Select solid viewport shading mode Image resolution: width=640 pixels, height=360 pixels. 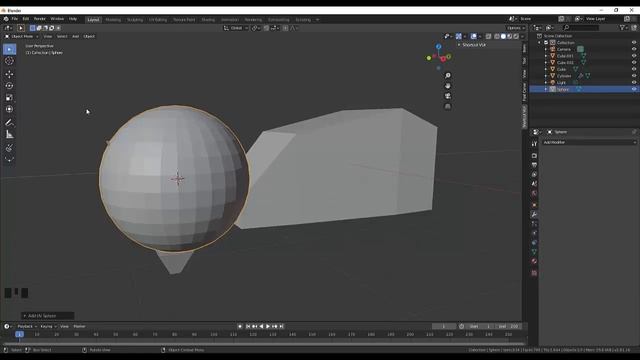point(503,36)
